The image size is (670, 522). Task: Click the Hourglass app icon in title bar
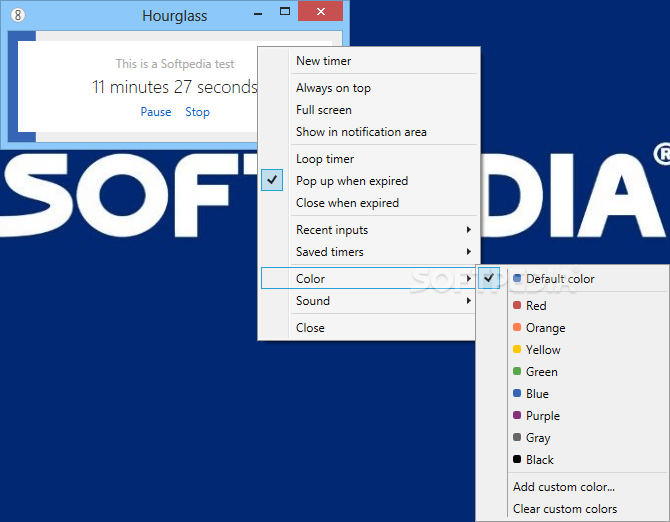pyautogui.click(x=18, y=15)
